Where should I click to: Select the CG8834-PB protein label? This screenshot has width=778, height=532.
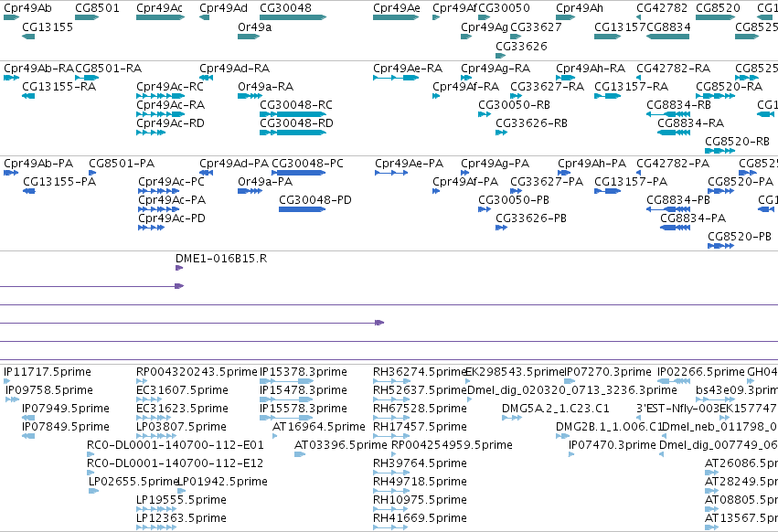678,200
